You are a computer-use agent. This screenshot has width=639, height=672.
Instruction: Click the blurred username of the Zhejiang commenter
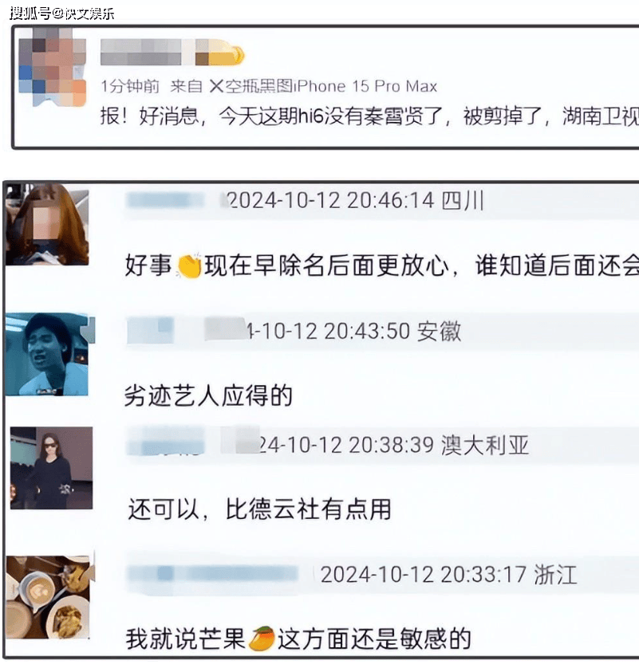point(213,574)
